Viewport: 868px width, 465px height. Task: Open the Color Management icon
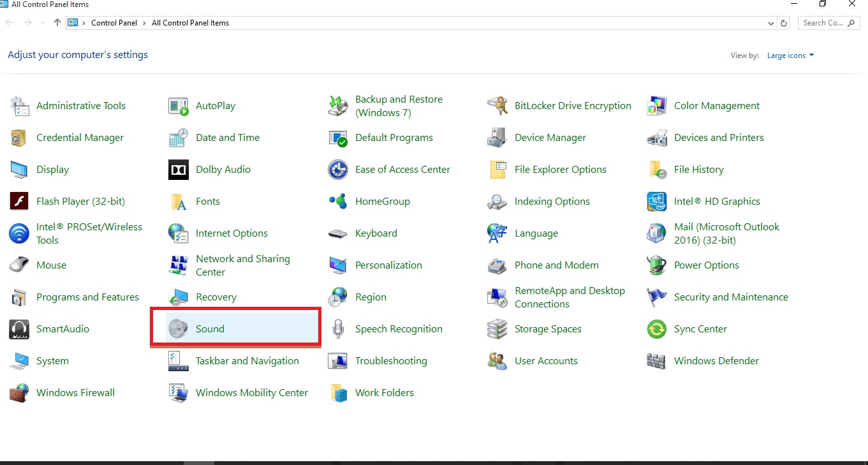657,106
